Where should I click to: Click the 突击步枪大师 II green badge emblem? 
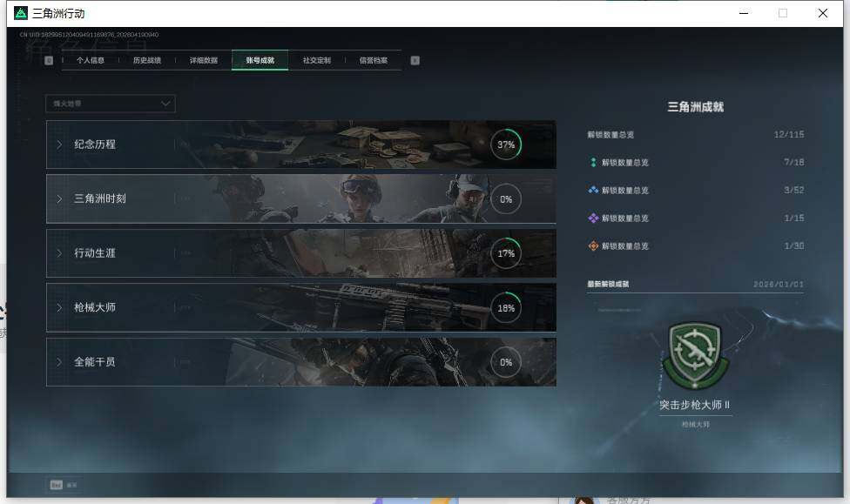click(x=695, y=355)
